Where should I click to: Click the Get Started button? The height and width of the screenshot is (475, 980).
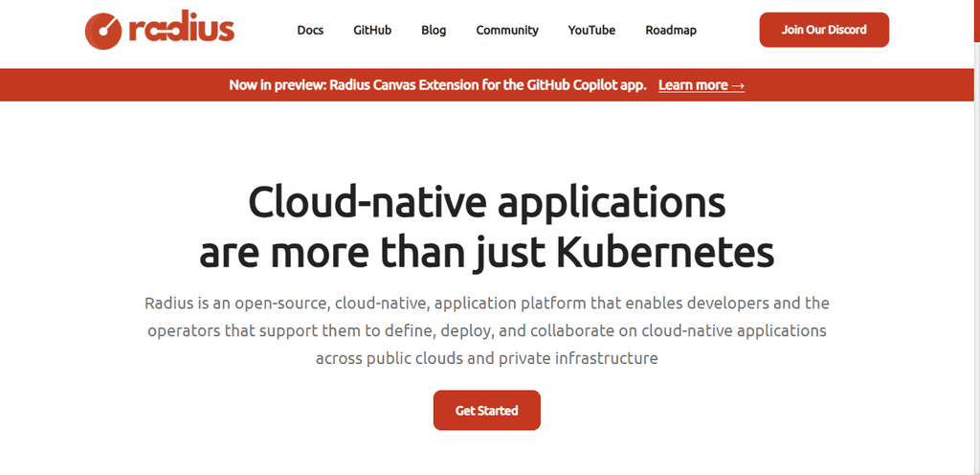pos(486,410)
